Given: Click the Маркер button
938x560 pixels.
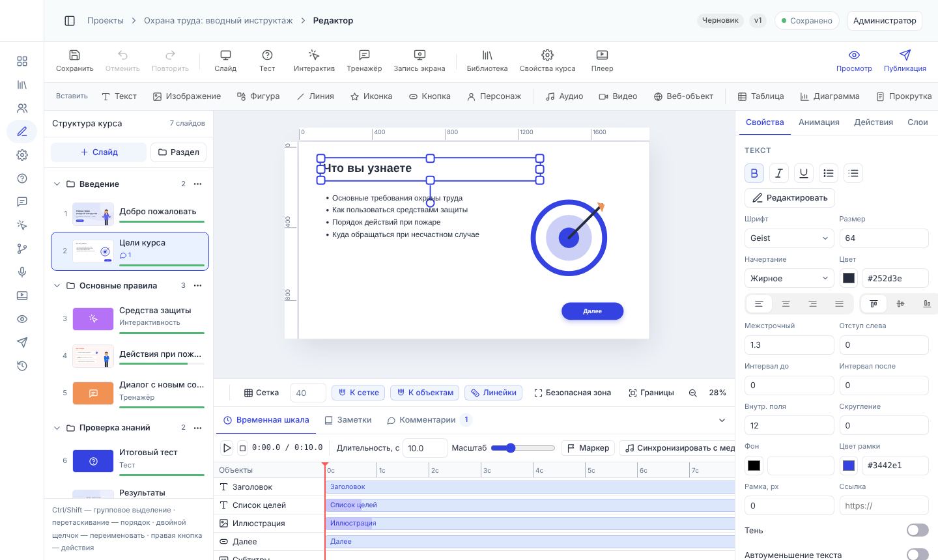Looking at the screenshot, I should point(588,448).
